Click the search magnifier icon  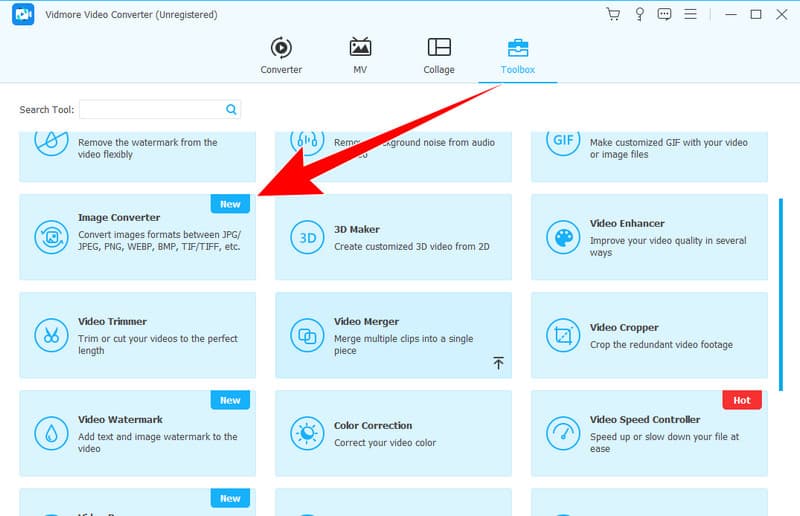pos(231,109)
